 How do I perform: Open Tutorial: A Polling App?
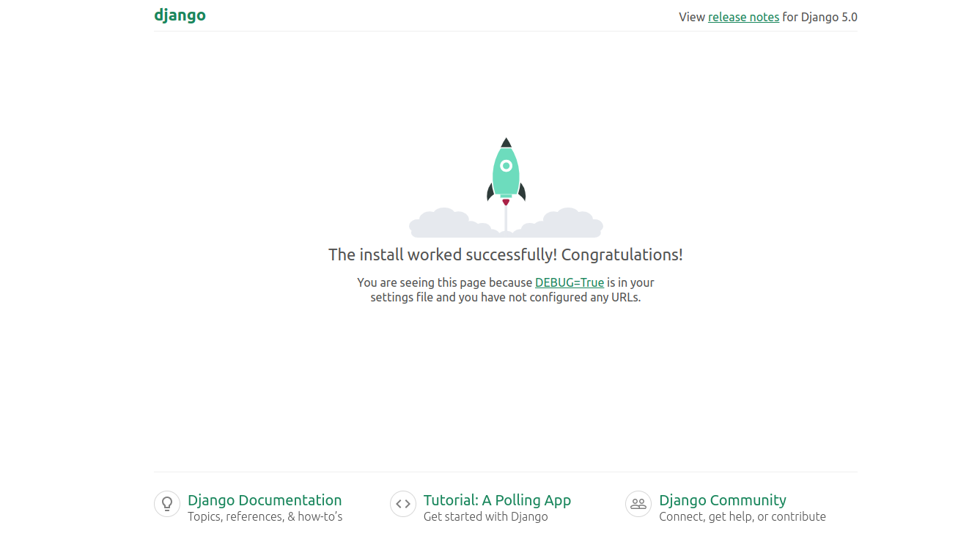click(x=497, y=500)
